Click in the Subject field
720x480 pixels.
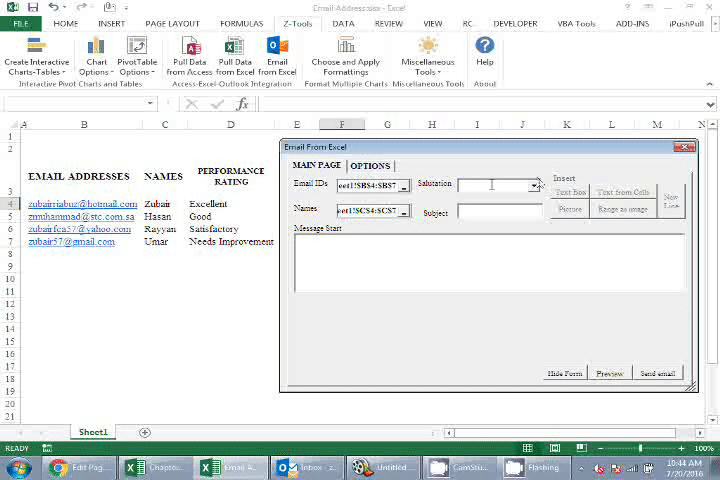(500, 212)
